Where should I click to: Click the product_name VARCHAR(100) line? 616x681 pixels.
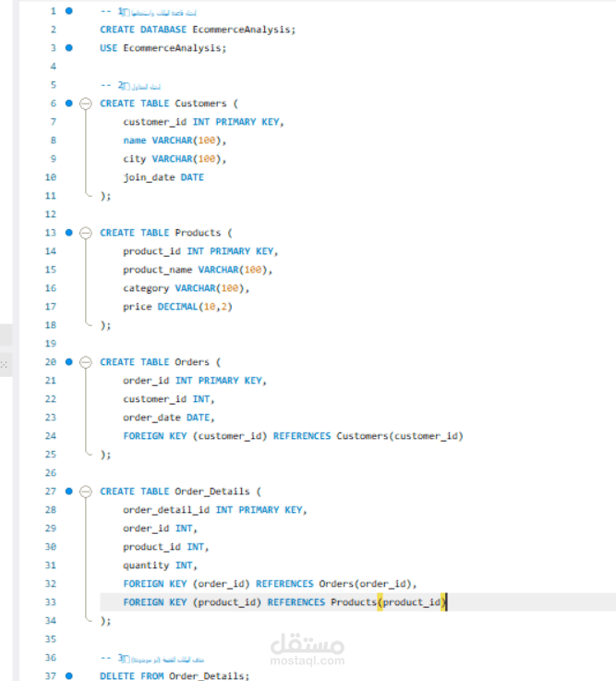(198, 270)
